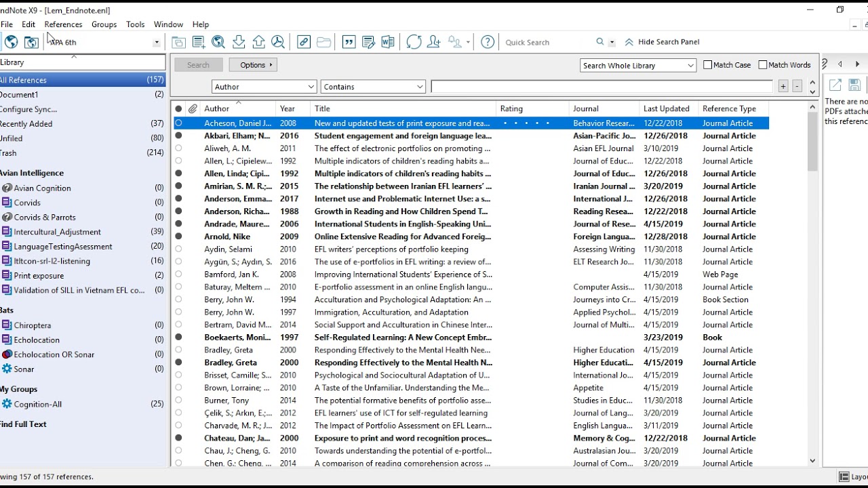Open Quick Search options dropdown arrow
Screen dimensions: 868x488
pyautogui.click(x=612, y=42)
